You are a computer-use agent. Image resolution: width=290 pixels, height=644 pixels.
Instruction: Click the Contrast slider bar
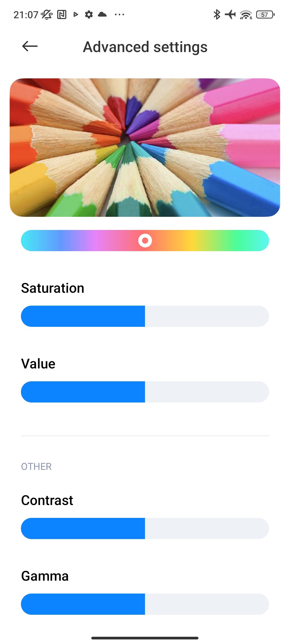[x=145, y=528]
